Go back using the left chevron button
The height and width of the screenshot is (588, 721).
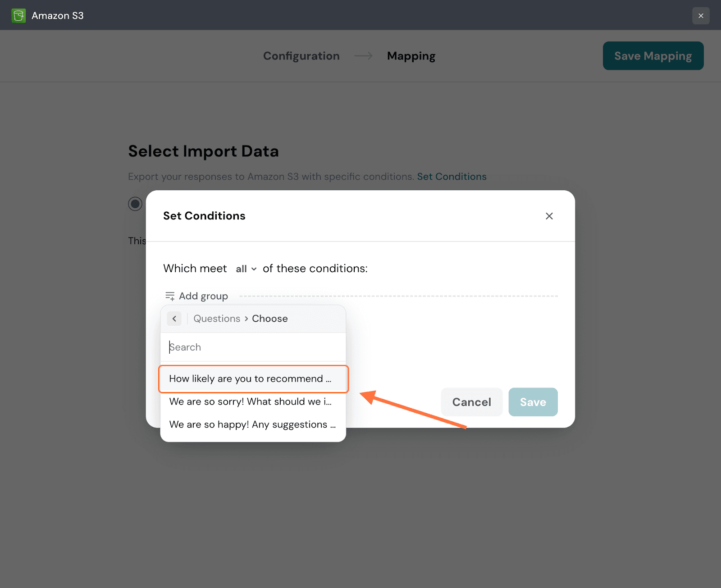pos(174,319)
